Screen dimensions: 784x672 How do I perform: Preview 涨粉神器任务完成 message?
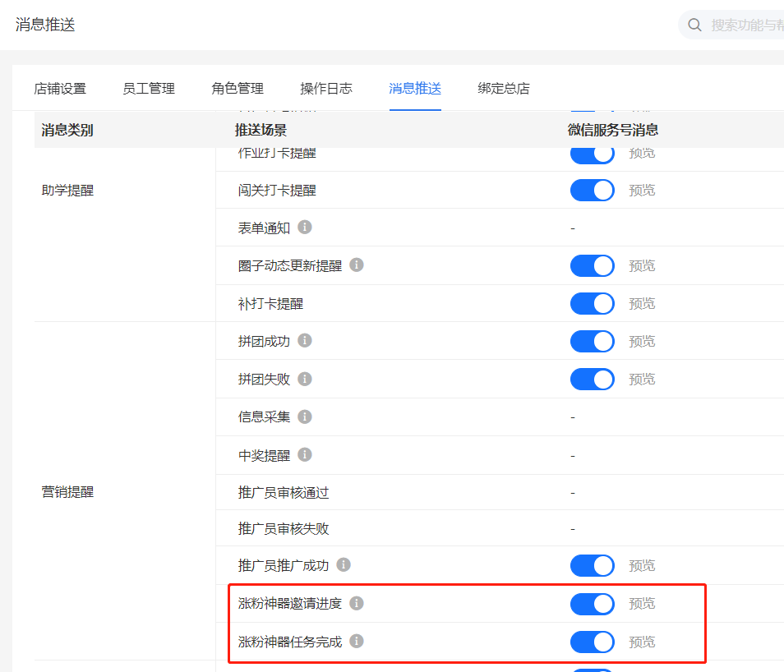[x=642, y=642]
